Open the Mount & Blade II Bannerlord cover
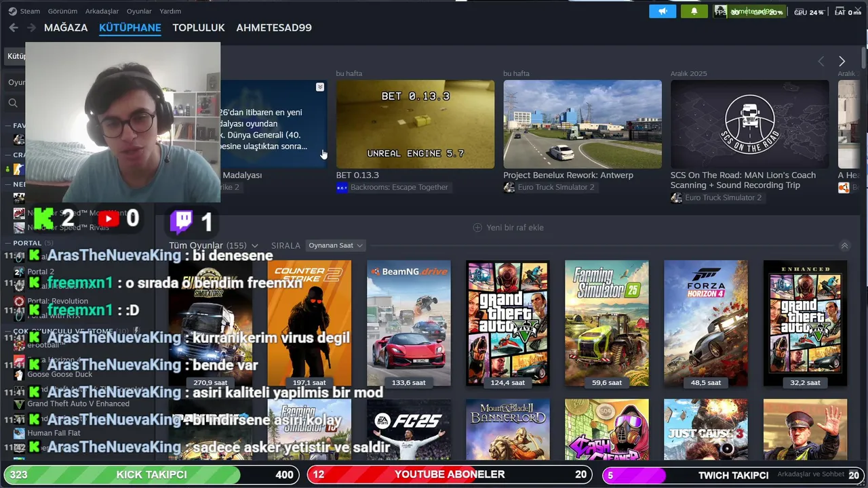Image resolution: width=868 pixels, height=488 pixels. tap(508, 430)
